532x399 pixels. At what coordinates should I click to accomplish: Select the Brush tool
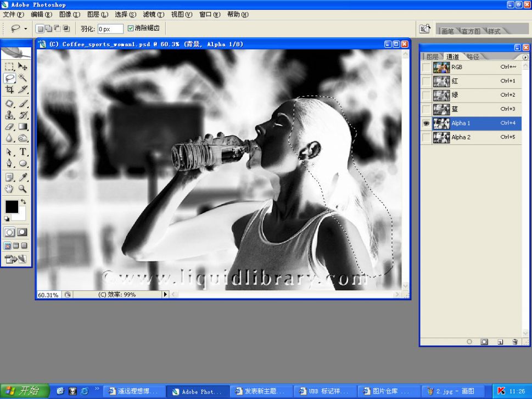(x=23, y=103)
